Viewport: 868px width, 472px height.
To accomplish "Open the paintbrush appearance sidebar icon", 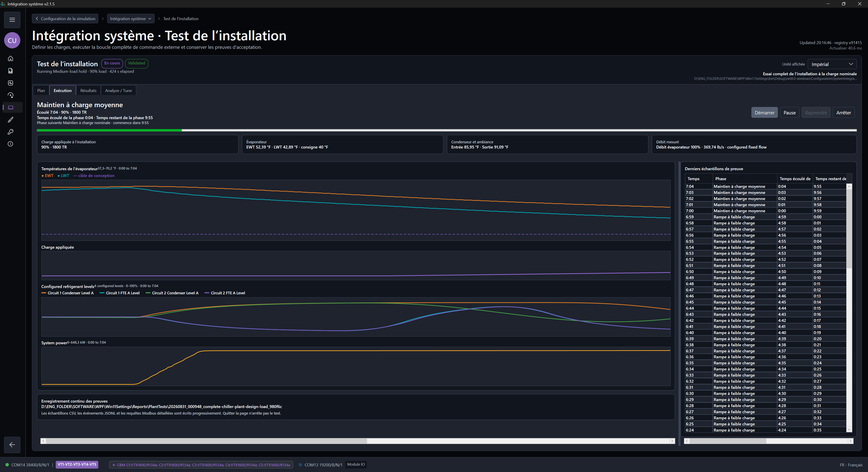I will point(10,120).
